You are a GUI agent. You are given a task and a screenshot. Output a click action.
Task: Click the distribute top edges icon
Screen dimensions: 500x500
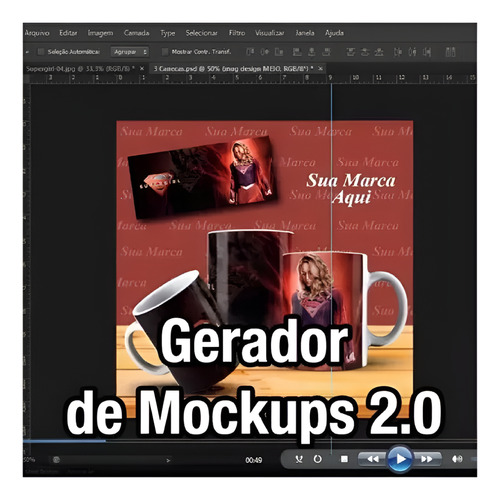(x=350, y=52)
